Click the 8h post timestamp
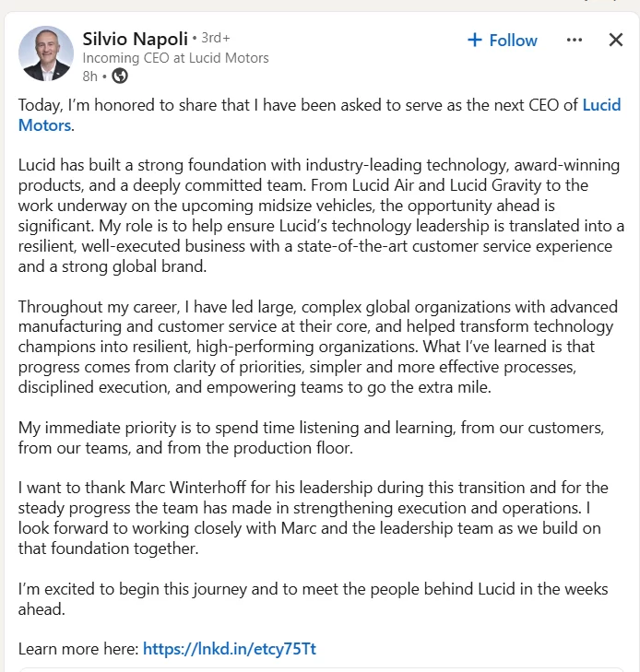This screenshot has width=640, height=672. point(89,77)
